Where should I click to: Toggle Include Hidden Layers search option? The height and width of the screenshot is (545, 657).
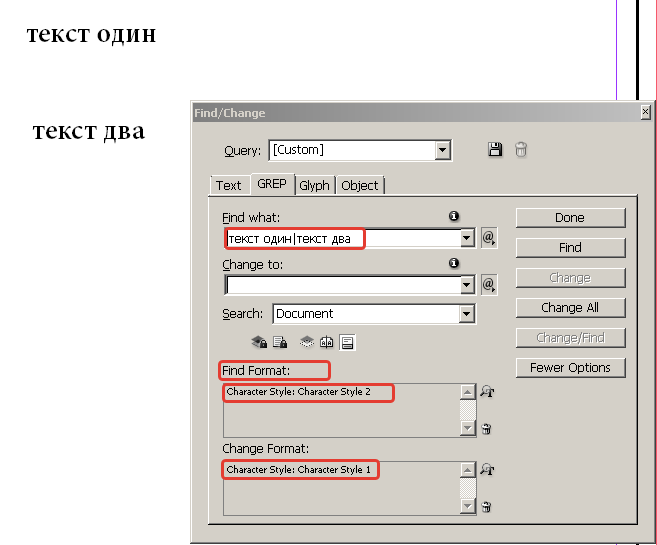point(307,342)
